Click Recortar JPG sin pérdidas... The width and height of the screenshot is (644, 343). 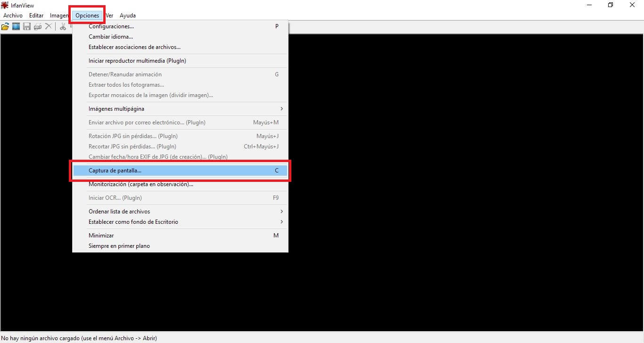point(180,147)
